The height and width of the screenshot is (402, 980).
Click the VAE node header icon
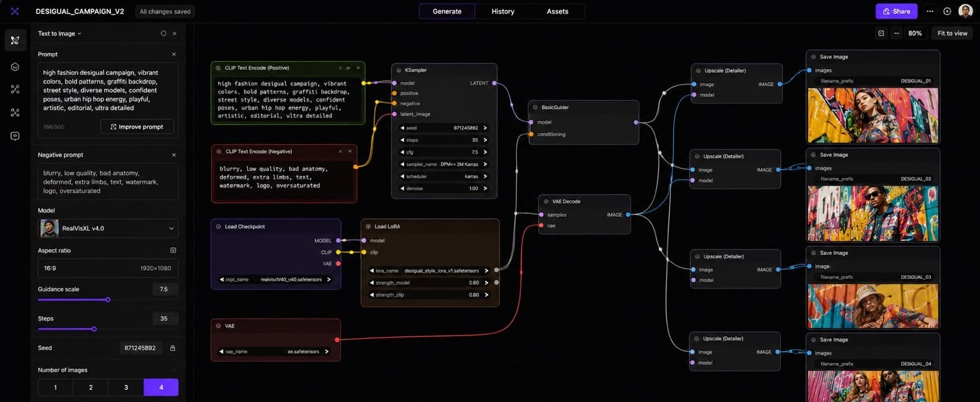(219, 326)
